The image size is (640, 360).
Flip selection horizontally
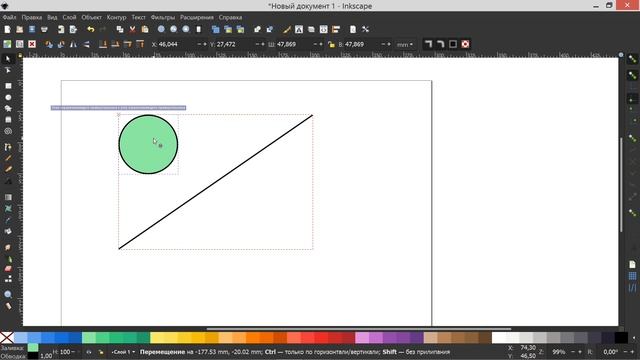tap(73, 44)
